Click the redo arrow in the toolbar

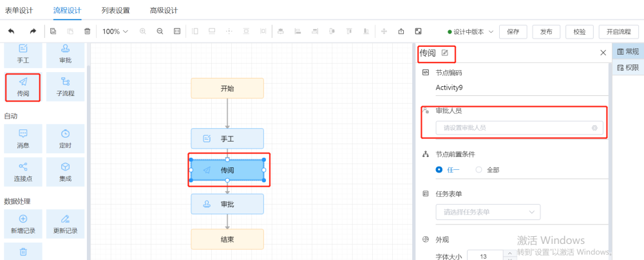coord(33,31)
